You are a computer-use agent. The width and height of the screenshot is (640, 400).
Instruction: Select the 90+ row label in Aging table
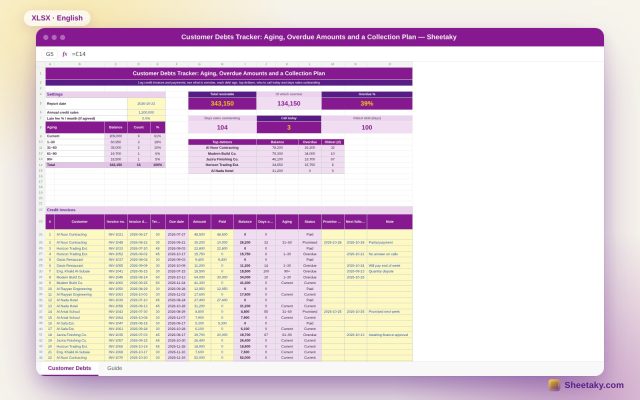[x=75, y=159]
